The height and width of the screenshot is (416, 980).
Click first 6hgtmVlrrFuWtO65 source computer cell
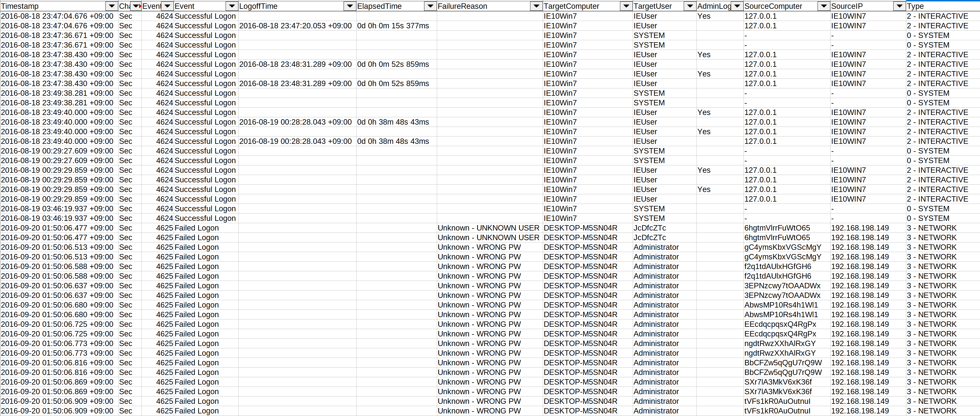(x=787, y=228)
